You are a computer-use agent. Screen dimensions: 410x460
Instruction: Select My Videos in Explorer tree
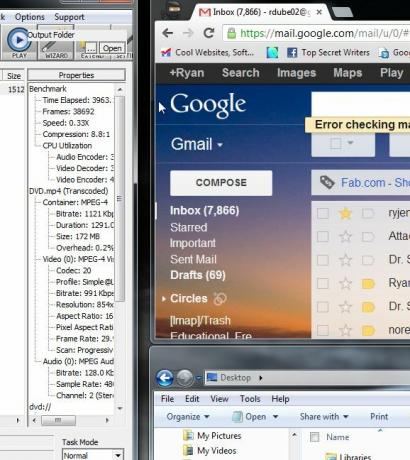[211, 451]
